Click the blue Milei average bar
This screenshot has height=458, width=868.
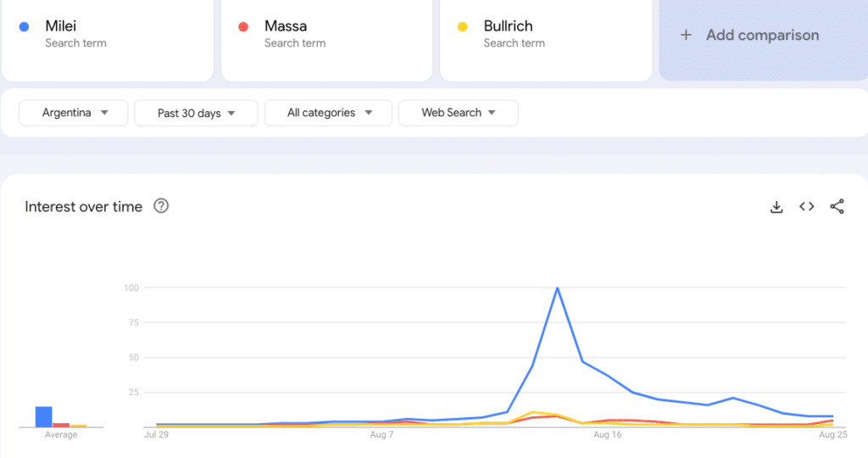pyautogui.click(x=43, y=416)
